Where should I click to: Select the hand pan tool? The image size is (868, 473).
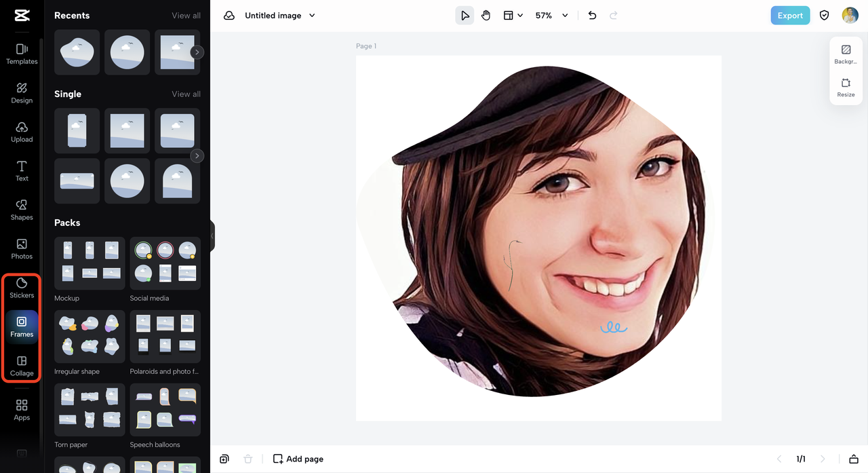pyautogui.click(x=486, y=16)
